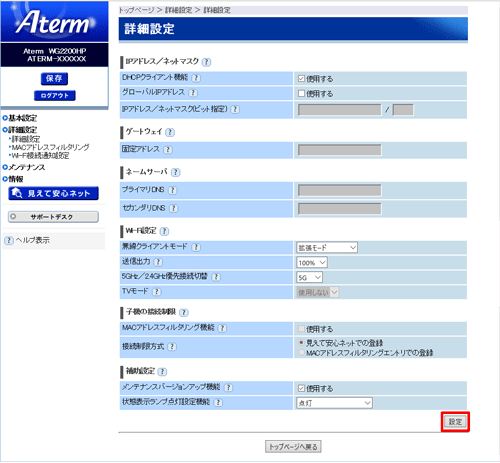Open 送信出力 100% dropdown
Screen dimensions: 500x463
click(x=312, y=263)
